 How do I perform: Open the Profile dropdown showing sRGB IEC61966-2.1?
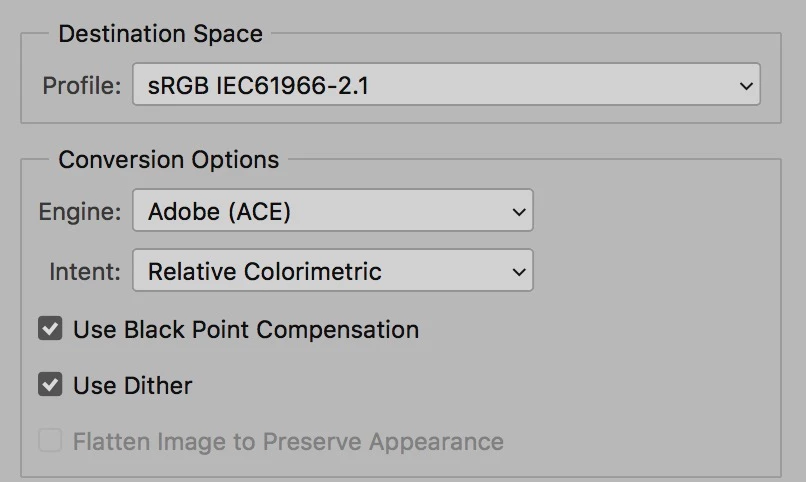[445, 86]
